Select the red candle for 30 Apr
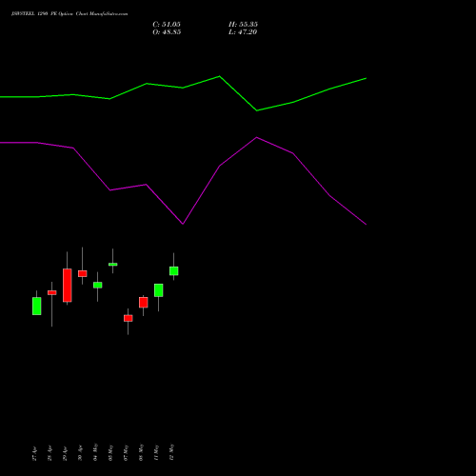Screen dimensions: 476x476 pyautogui.click(x=83, y=273)
